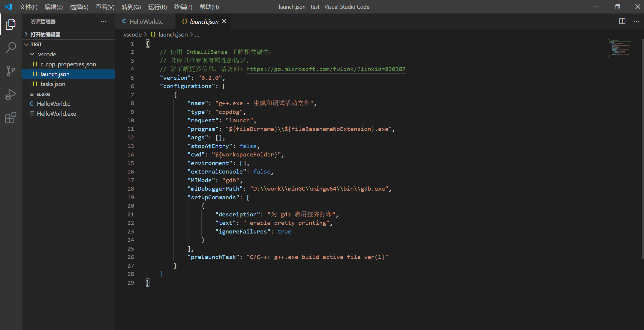The height and width of the screenshot is (330, 644).
Task: Close the launch.json editor tab
Action: click(224, 22)
